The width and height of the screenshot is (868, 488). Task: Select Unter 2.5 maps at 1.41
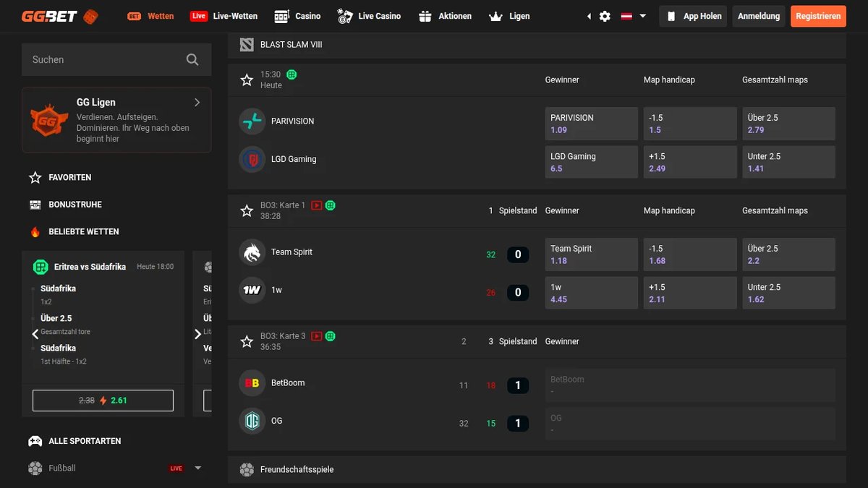pos(789,162)
